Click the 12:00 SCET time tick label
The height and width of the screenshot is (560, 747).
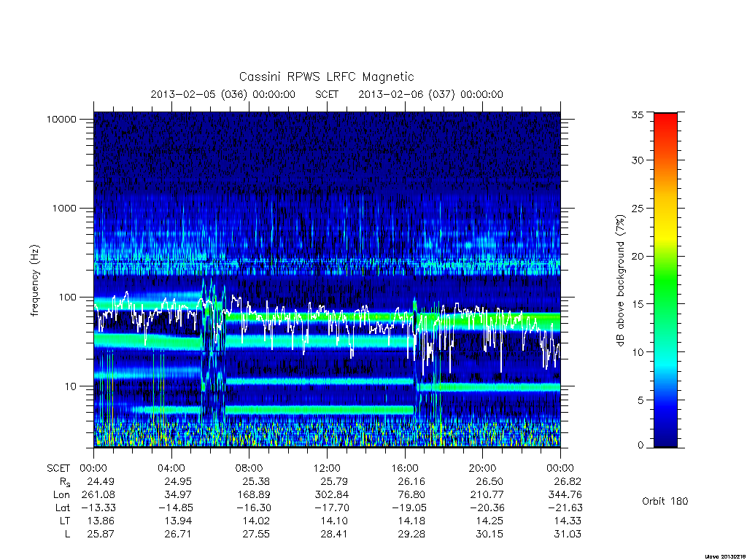click(327, 468)
